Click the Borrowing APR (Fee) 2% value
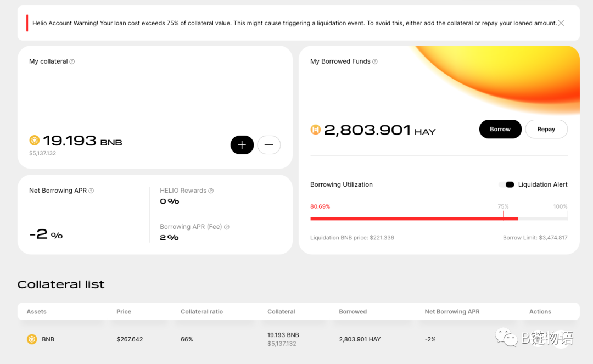Image resolution: width=593 pixels, height=364 pixels. 169,238
